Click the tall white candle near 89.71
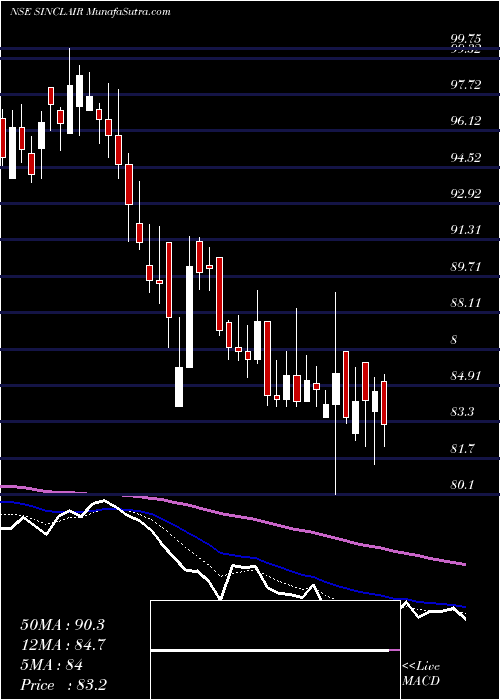Screen dimensions: 500x700 [x=189, y=317]
